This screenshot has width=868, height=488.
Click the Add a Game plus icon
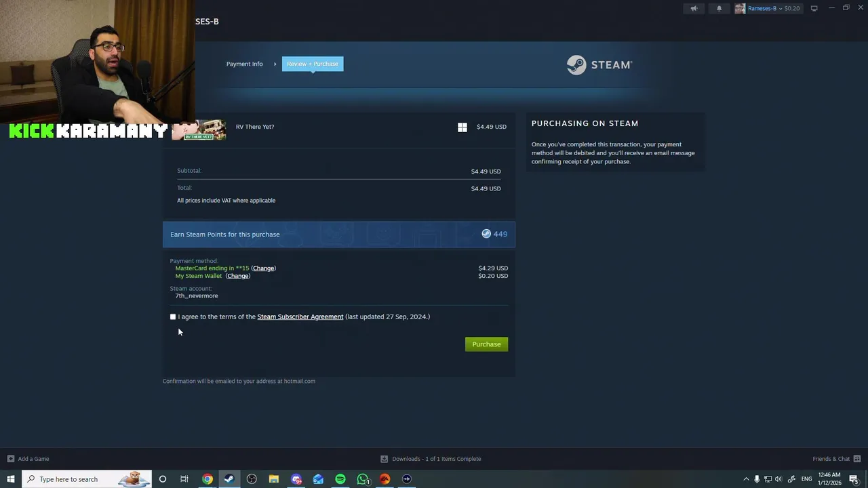(x=10, y=459)
